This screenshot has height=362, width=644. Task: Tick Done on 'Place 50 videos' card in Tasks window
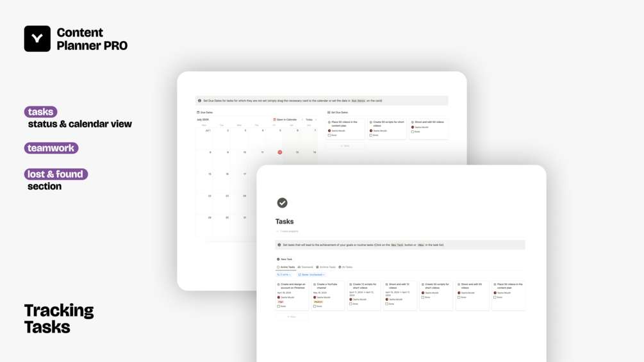[x=495, y=297]
